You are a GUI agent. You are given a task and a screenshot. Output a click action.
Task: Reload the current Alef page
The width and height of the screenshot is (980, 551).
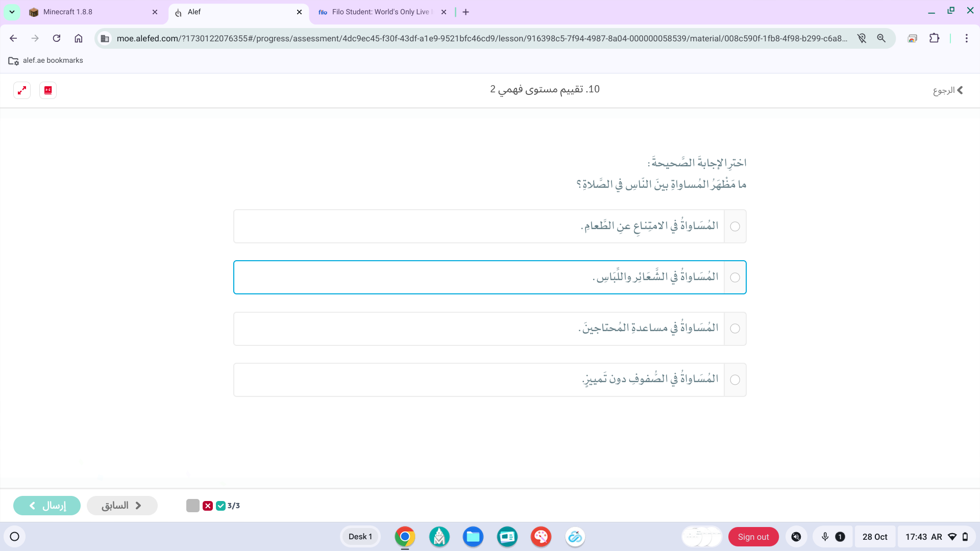(57, 38)
